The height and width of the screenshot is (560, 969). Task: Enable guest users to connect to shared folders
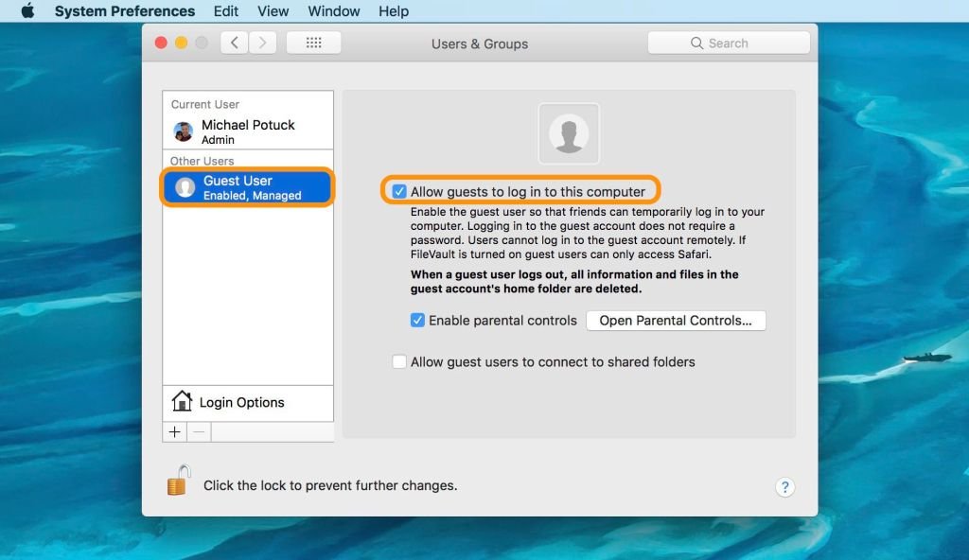399,361
